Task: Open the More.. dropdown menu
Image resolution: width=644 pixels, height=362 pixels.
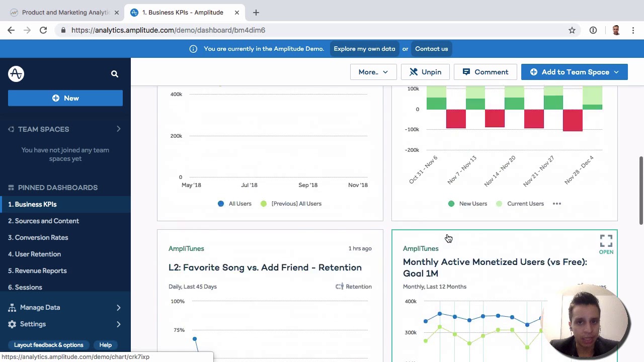Action: (x=373, y=72)
